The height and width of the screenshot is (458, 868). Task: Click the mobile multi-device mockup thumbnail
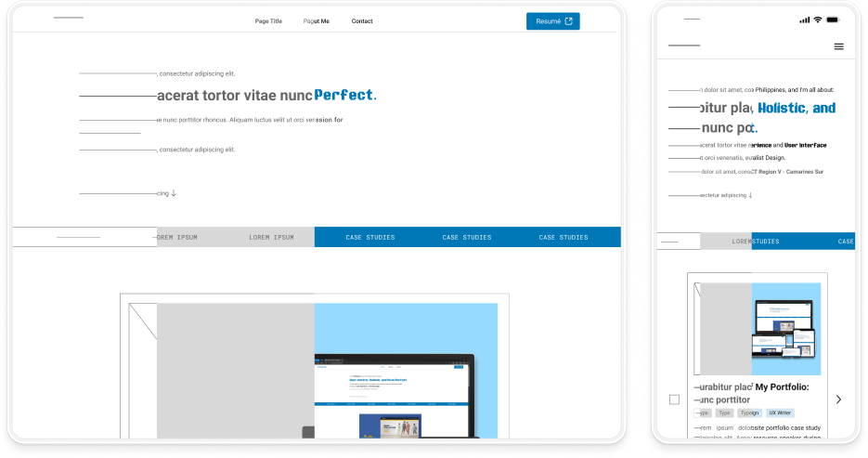coord(785,329)
